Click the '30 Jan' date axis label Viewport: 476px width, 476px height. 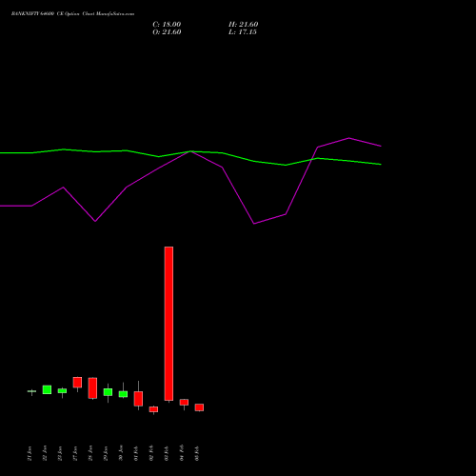click(121, 453)
